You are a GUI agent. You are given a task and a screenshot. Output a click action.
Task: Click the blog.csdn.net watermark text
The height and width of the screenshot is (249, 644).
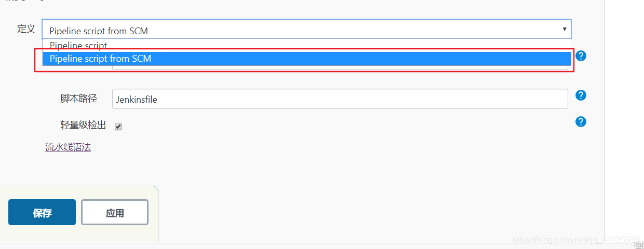575,240
